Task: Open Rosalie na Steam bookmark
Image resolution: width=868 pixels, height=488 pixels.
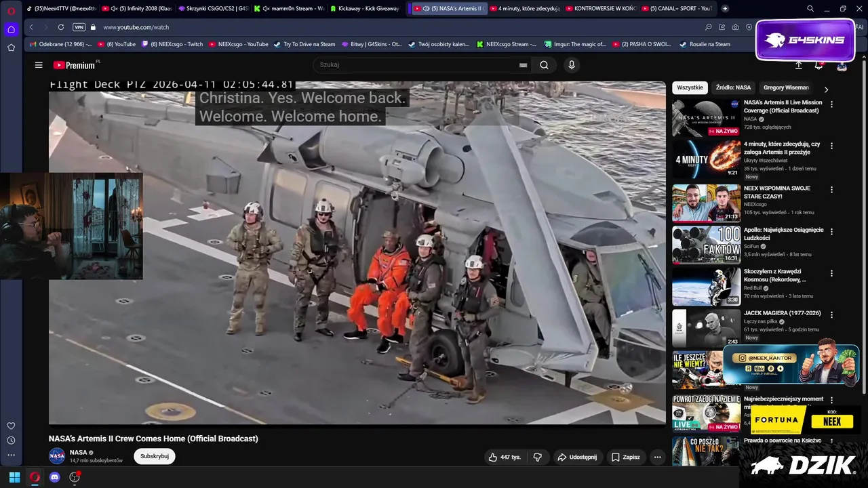Action: tap(706, 44)
